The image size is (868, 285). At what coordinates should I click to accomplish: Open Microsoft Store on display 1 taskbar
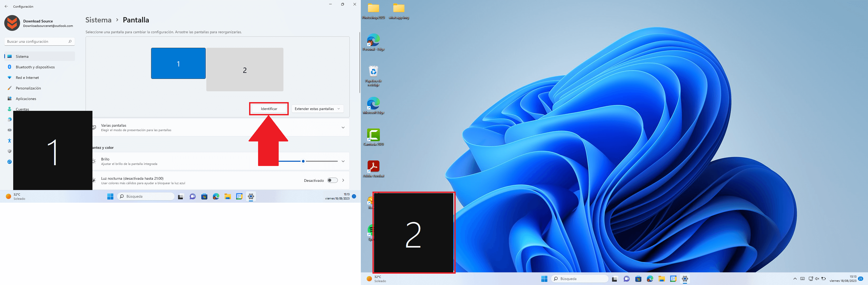pos(204,197)
